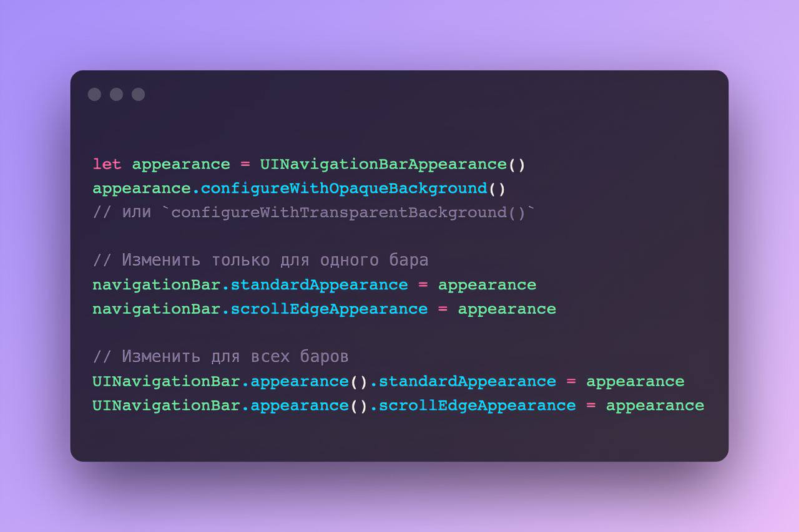Click standardAppearance after navigationBar
The height and width of the screenshot is (532, 799).
[319, 285]
